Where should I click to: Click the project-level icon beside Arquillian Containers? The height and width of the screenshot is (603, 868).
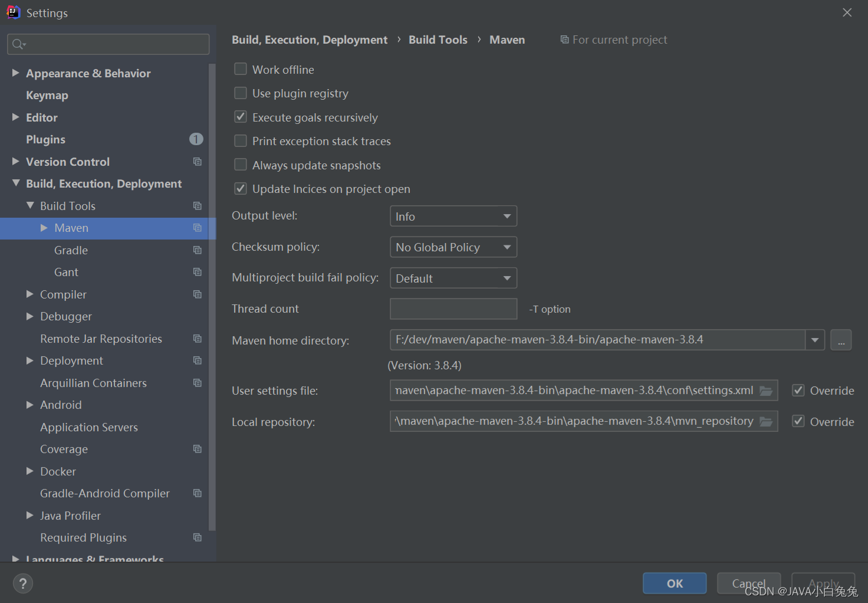(x=198, y=383)
